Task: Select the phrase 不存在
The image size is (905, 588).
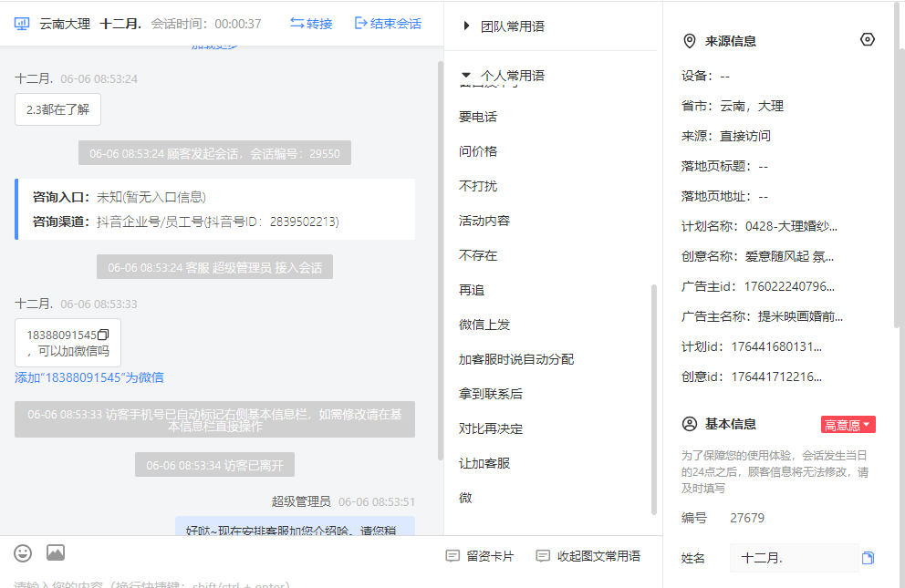Action: pos(478,255)
